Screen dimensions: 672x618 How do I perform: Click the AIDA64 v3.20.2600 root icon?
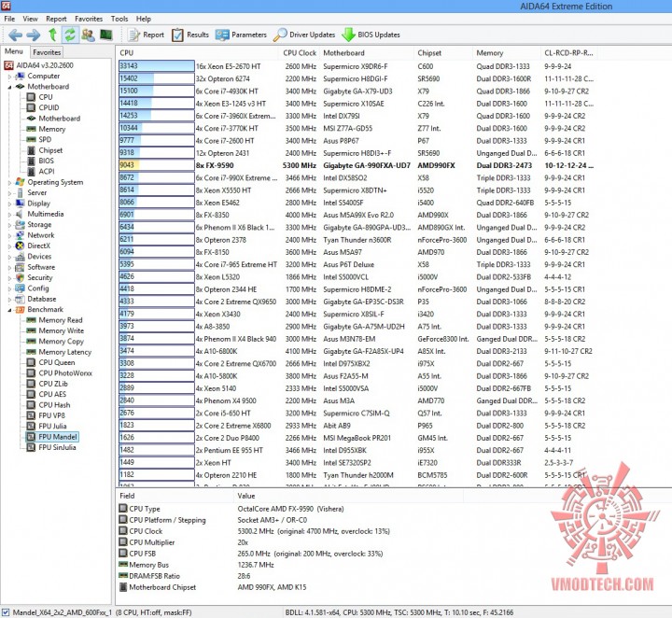coord(8,65)
